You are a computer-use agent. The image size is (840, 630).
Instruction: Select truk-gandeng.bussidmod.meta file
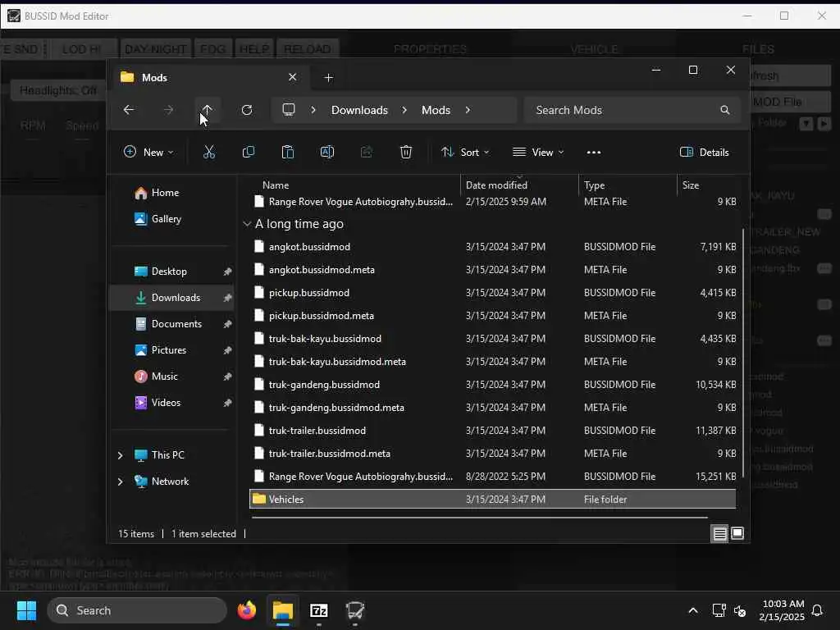pos(493,408)
